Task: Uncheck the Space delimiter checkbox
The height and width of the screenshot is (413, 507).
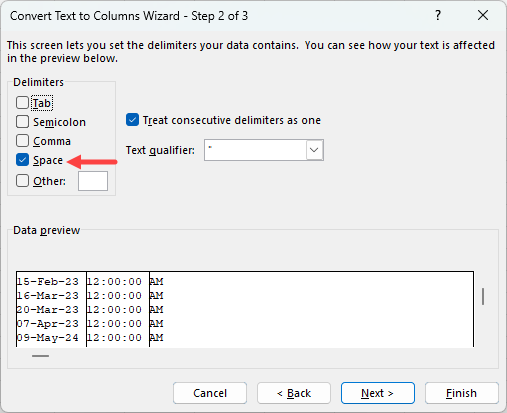Action: coord(22,160)
